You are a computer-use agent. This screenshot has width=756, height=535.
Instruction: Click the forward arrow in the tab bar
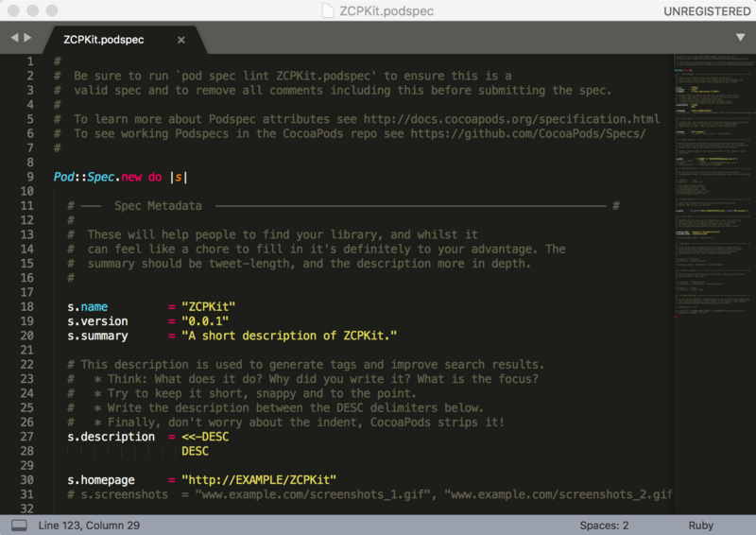click(28, 38)
